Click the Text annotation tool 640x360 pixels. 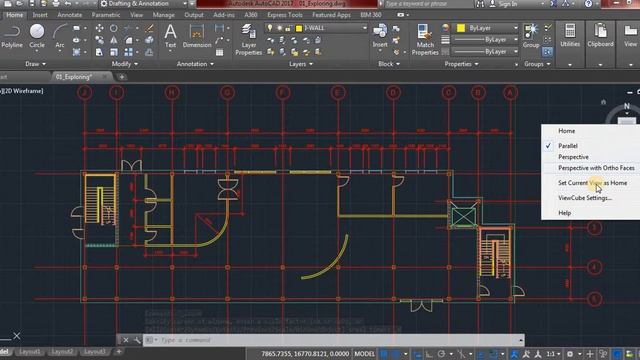click(x=170, y=36)
